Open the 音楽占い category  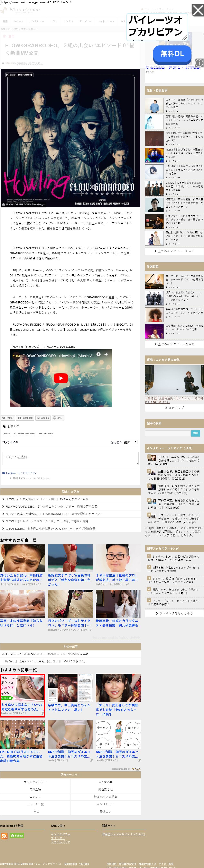pyautogui.click(x=105, y=811)
